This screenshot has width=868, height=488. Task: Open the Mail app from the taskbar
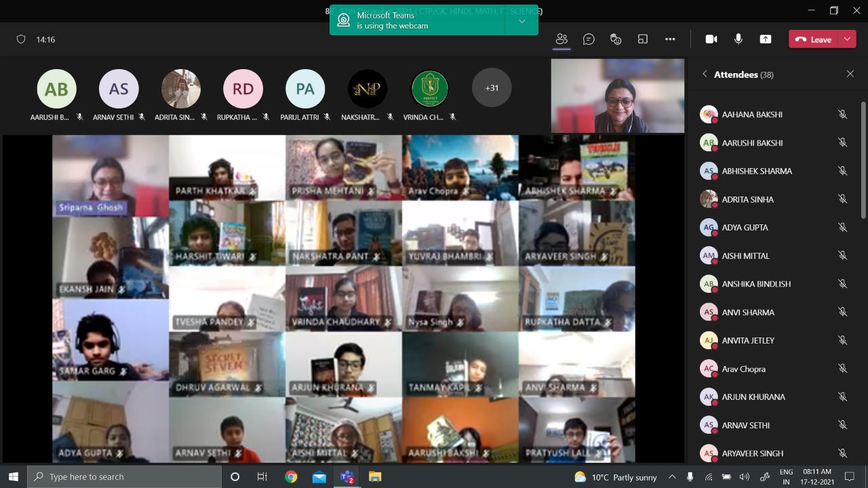pyautogui.click(x=319, y=476)
